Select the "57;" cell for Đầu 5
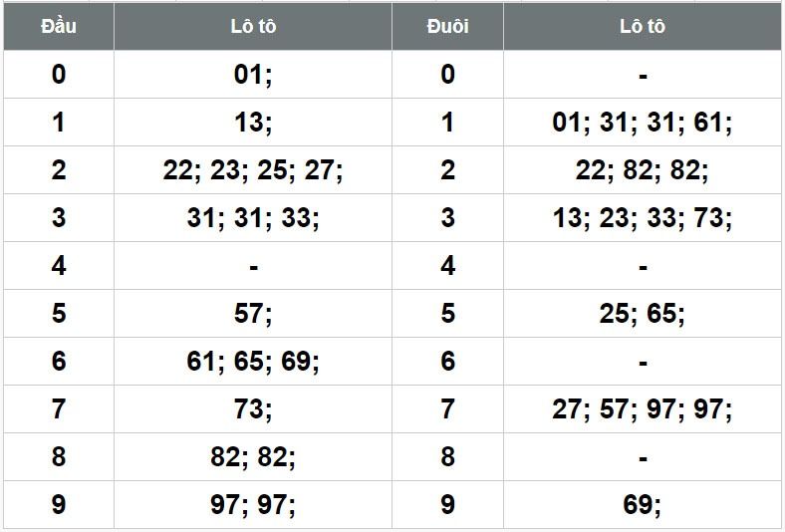The width and height of the screenshot is (785, 532). (253, 314)
